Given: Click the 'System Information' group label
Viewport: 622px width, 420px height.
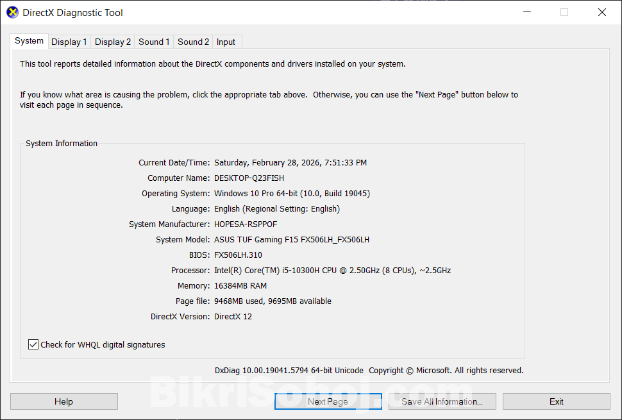Looking at the screenshot, I should tap(61, 143).
